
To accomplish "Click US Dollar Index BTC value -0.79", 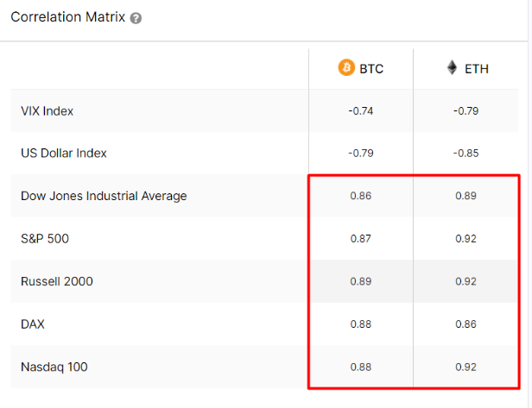I will coord(361,154).
